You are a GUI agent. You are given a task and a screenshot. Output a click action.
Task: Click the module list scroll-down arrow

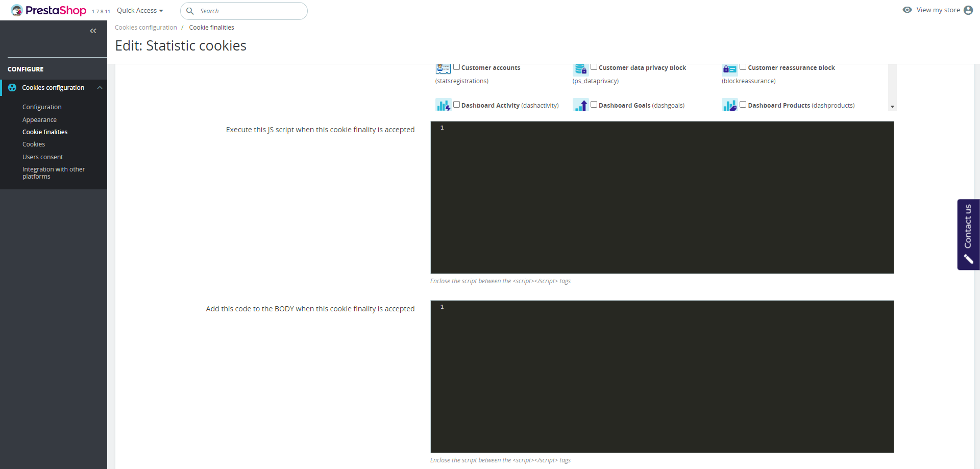click(892, 107)
